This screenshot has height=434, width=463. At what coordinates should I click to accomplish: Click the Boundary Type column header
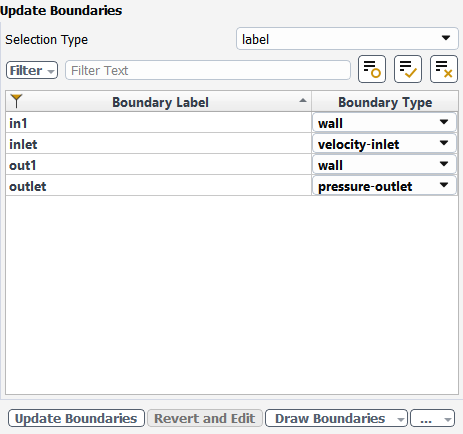pos(385,102)
